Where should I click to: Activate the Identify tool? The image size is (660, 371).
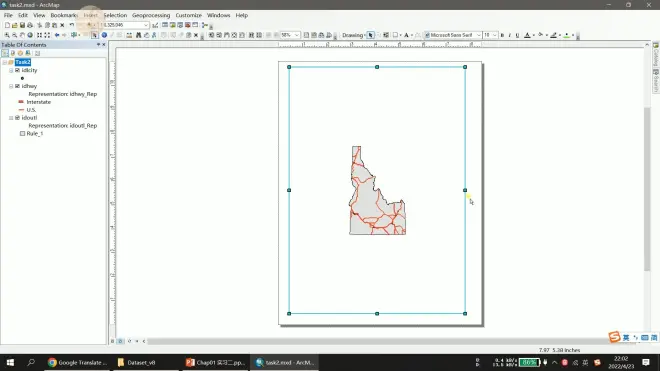tap(104, 35)
